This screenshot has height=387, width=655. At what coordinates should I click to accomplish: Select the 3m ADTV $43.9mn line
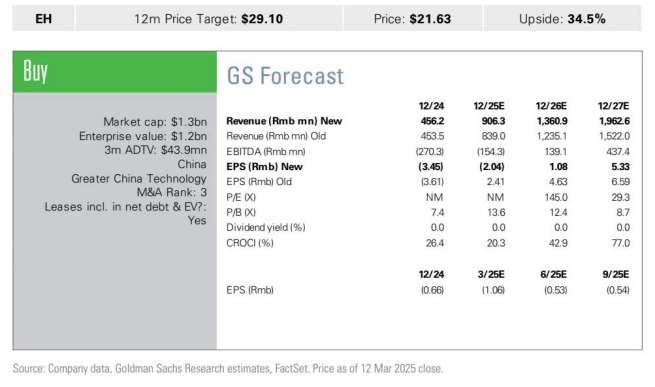pyautogui.click(x=156, y=150)
